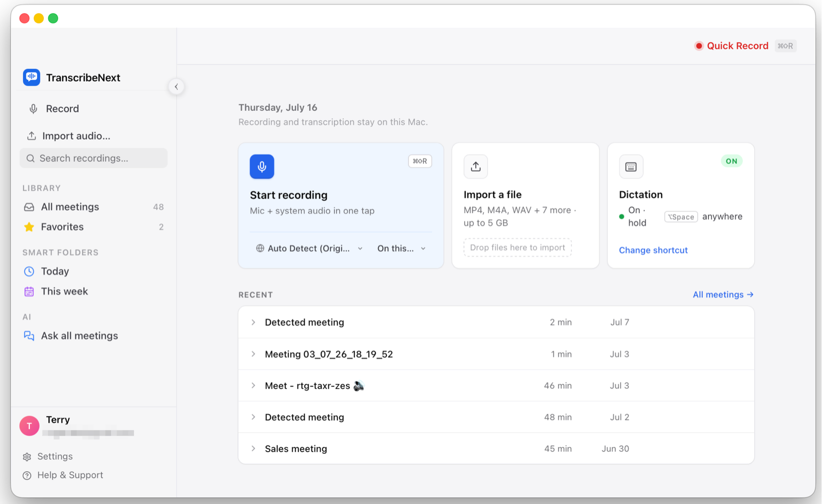Click the Dictation keyboard icon
The image size is (822, 504).
coord(631,166)
